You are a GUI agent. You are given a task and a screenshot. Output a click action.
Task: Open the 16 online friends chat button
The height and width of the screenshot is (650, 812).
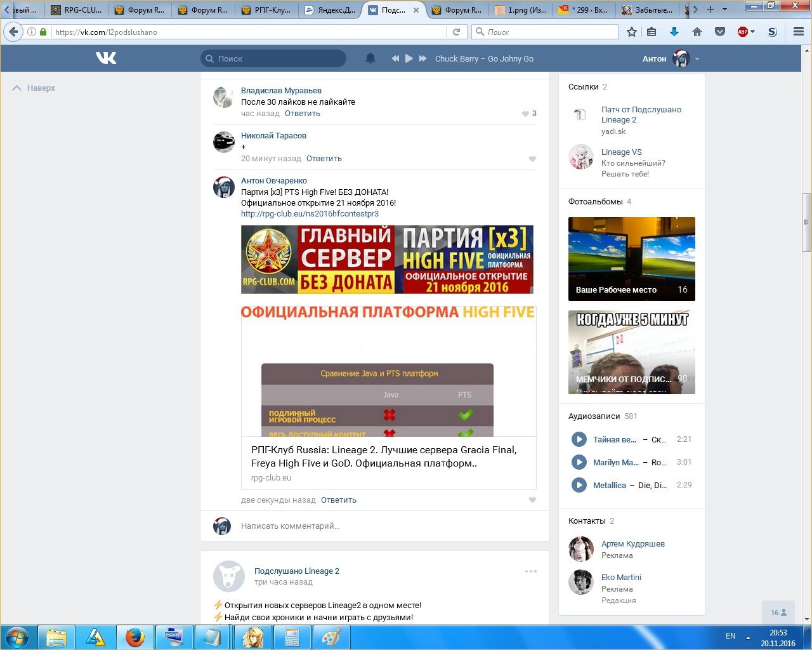coord(778,613)
